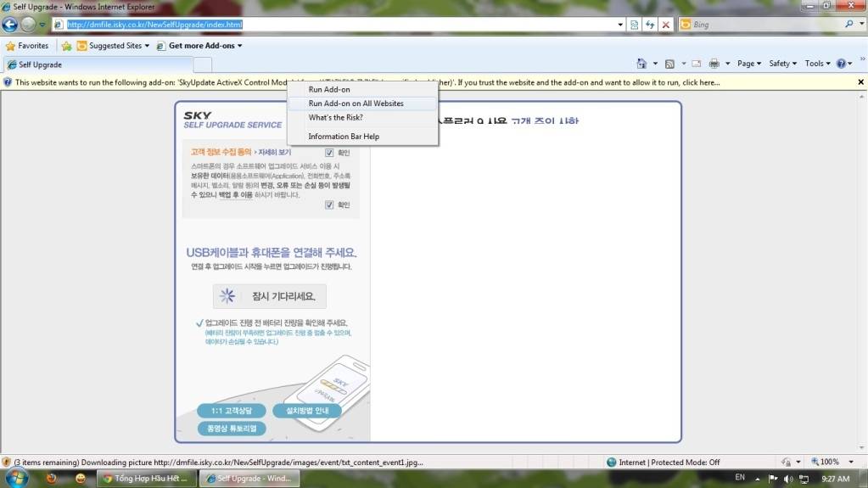
Task: Click the volume speaker tray icon
Action: coord(788,479)
